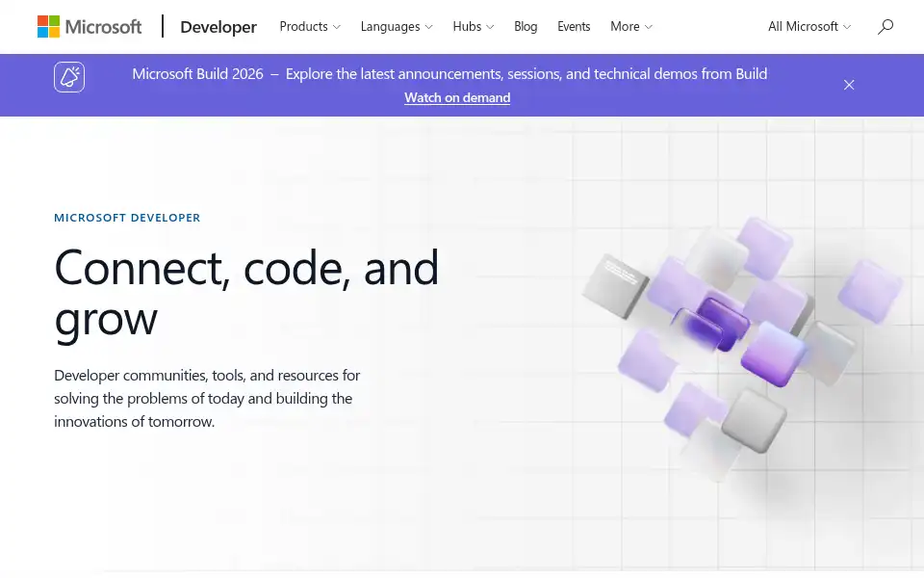This screenshot has height=578, width=924.
Task: Click the Microsoft logo
Action: [89, 27]
